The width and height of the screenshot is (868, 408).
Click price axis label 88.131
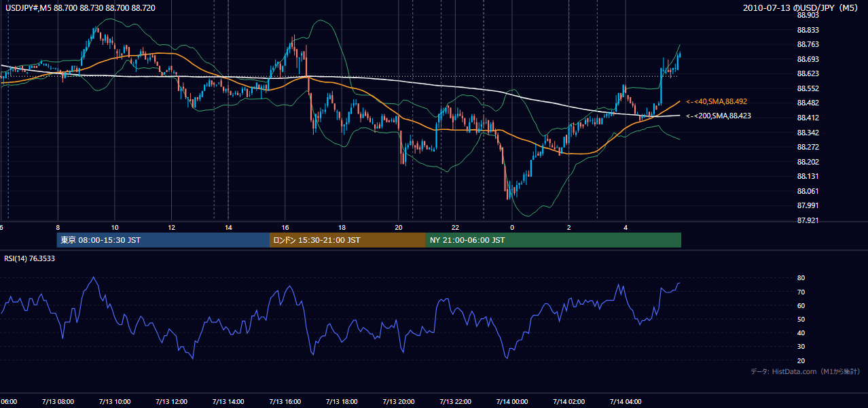[x=808, y=176]
